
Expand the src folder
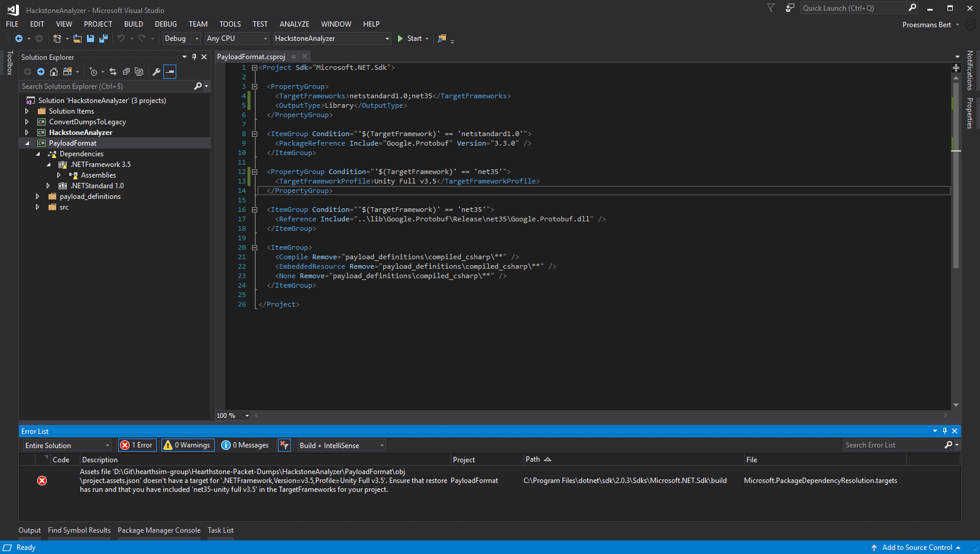point(37,207)
